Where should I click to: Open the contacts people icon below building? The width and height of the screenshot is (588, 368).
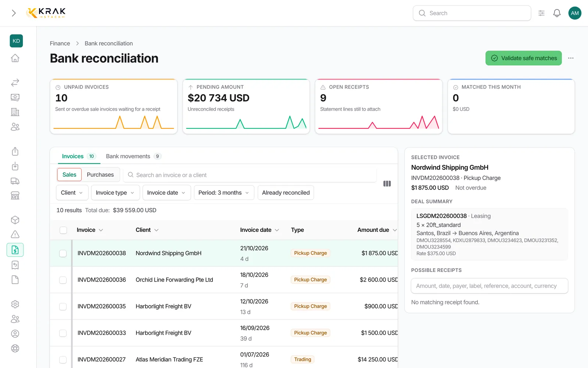15,127
